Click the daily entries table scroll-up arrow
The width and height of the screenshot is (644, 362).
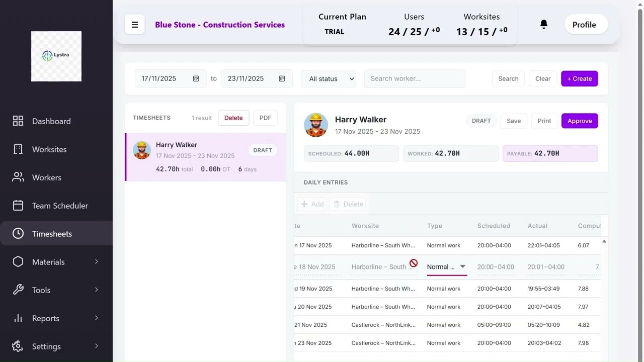(604, 241)
